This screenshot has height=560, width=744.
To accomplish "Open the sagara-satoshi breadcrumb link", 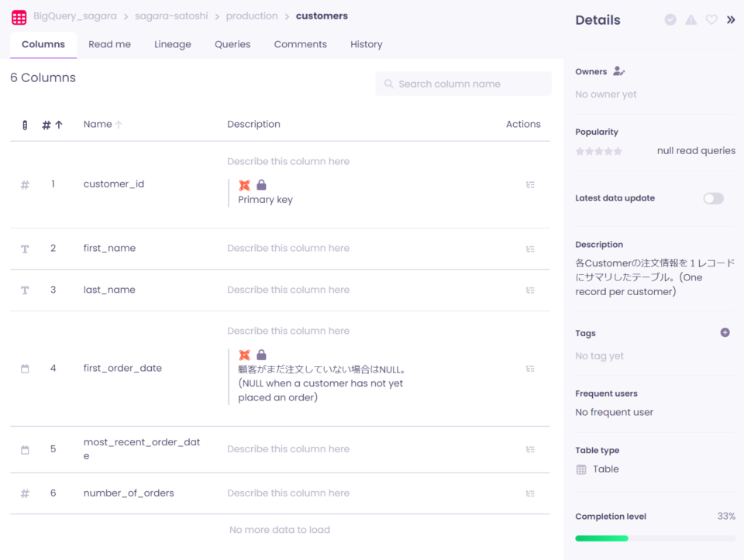I will click(x=170, y=15).
